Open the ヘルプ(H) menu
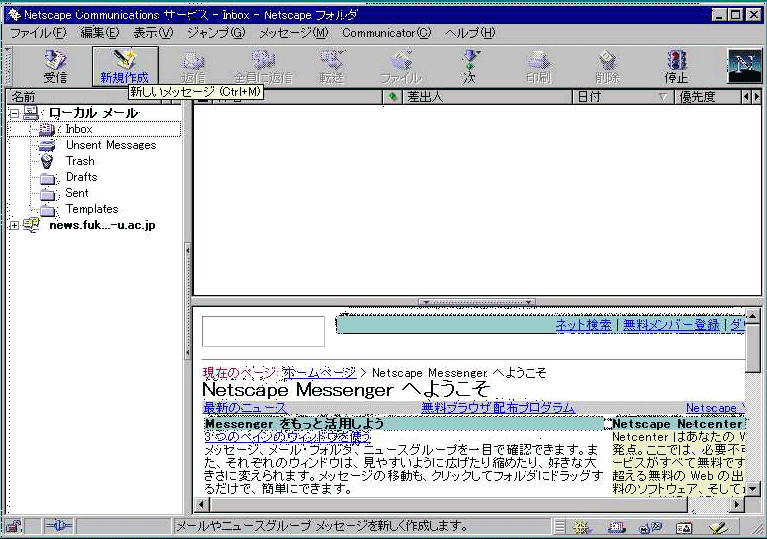The height and width of the screenshot is (539, 767). tap(470, 33)
